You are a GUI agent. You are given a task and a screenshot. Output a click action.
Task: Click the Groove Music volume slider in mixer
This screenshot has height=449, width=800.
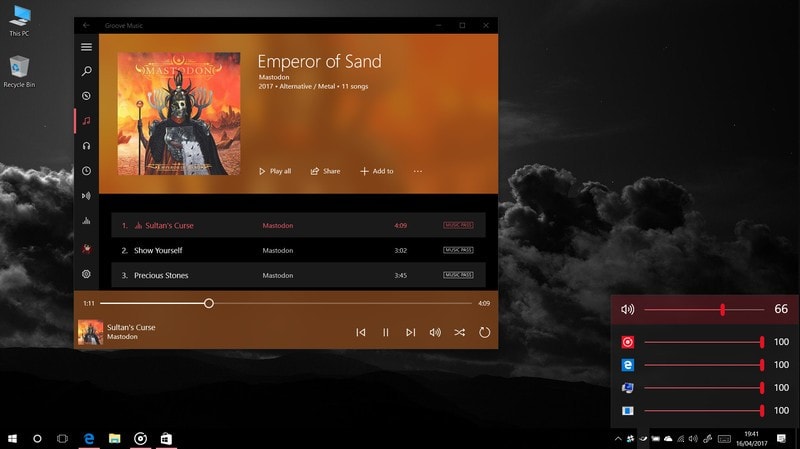coord(704,342)
